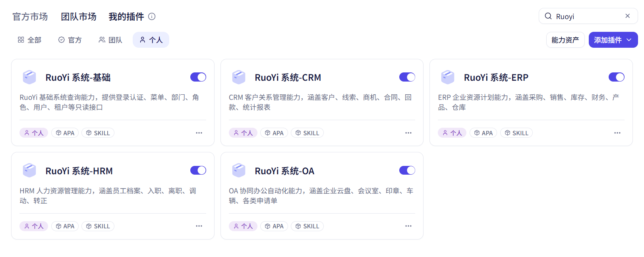
Task: Open more options for RuoYi 系统-HRM
Action: click(199, 226)
